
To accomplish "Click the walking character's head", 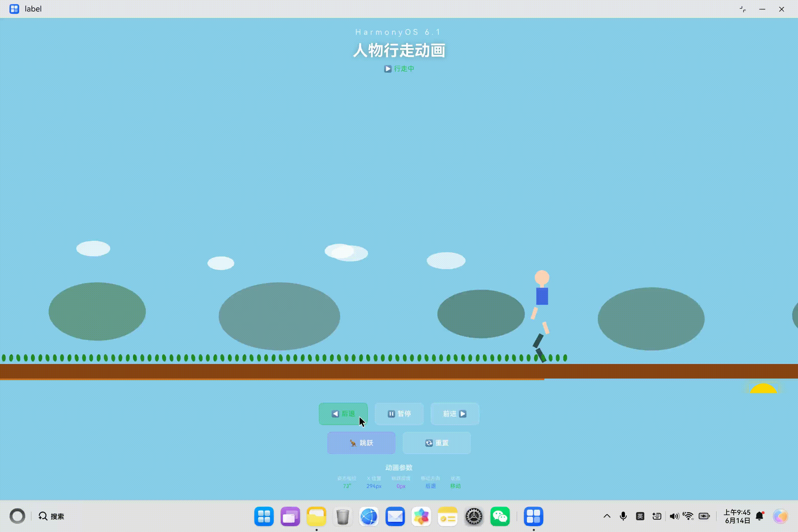I will pos(542,277).
